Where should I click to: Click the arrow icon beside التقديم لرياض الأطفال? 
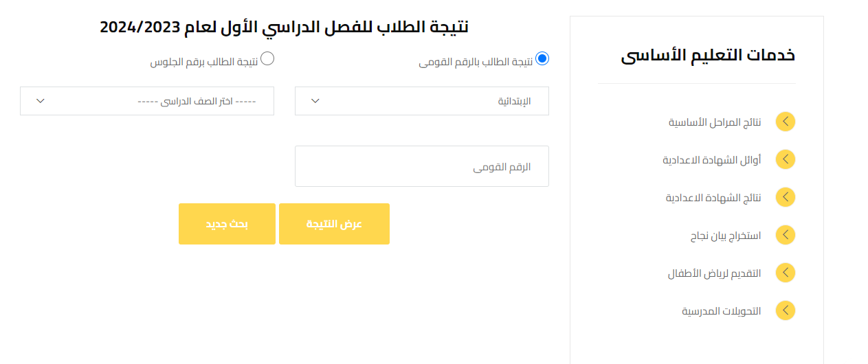pyautogui.click(x=785, y=273)
